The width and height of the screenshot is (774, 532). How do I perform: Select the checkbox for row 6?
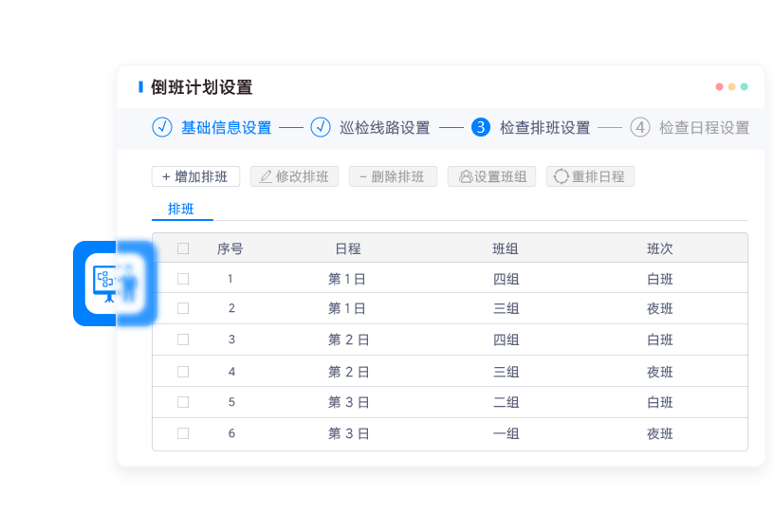[x=183, y=433]
